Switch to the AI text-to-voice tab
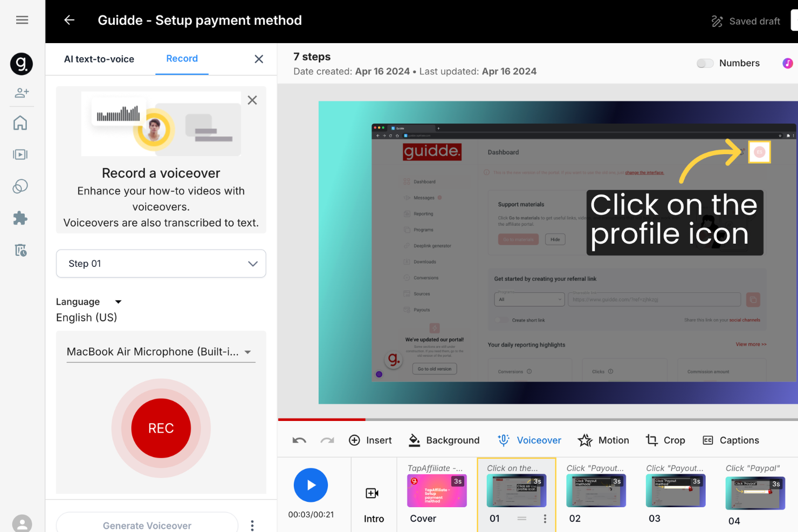798x532 pixels. (99, 59)
